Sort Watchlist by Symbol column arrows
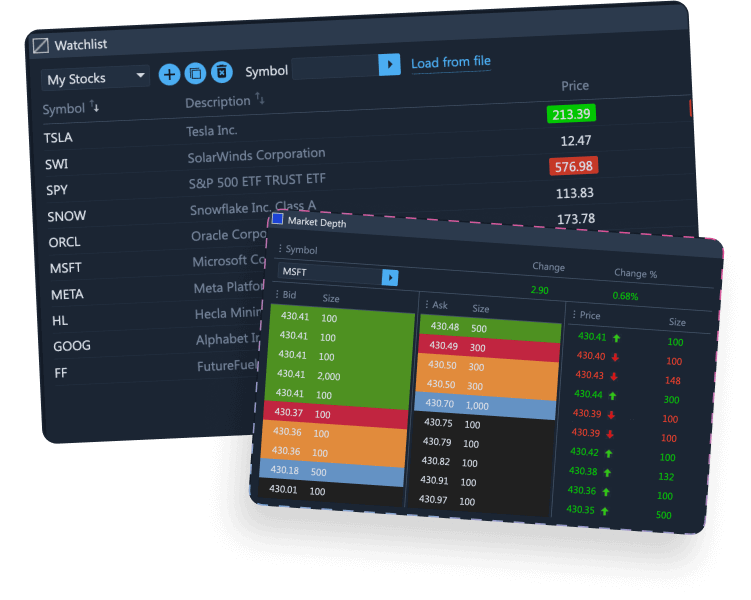751x600 pixels. (x=95, y=107)
